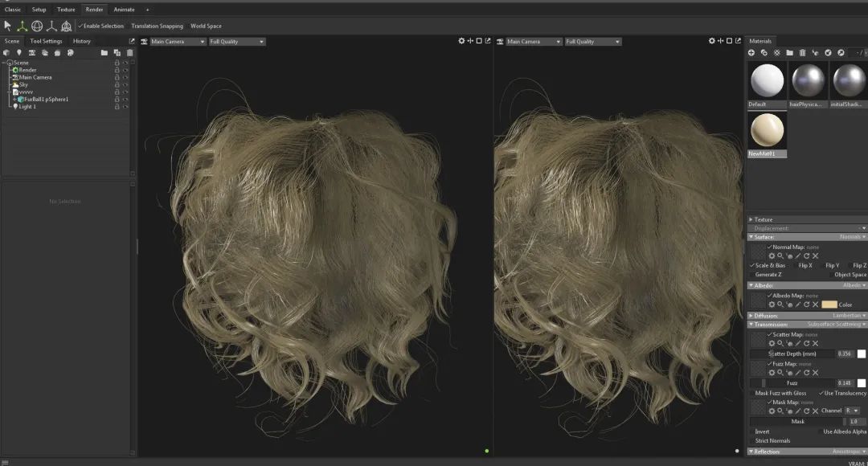
Task: Adjust the Fuzz slider
Action: click(792, 383)
